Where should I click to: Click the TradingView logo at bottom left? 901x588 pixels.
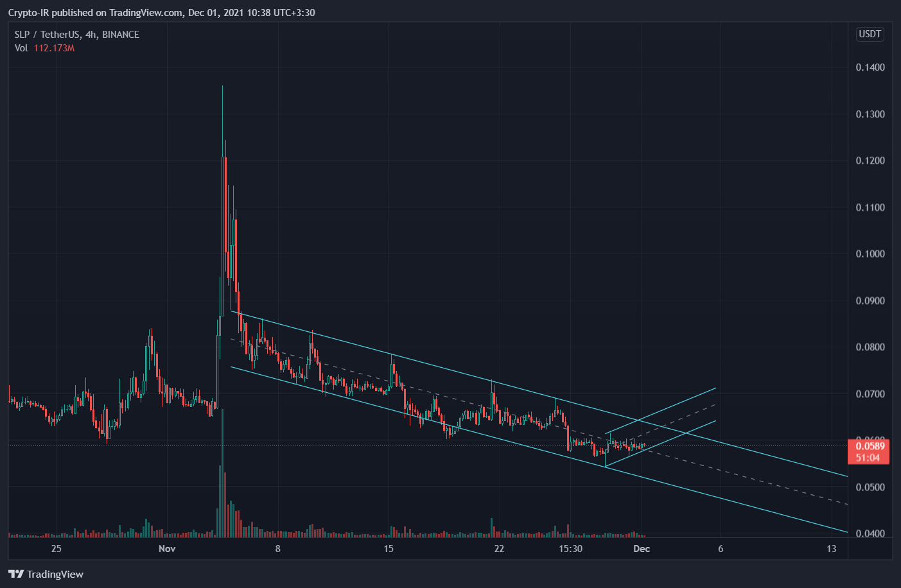pyautogui.click(x=46, y=574)
